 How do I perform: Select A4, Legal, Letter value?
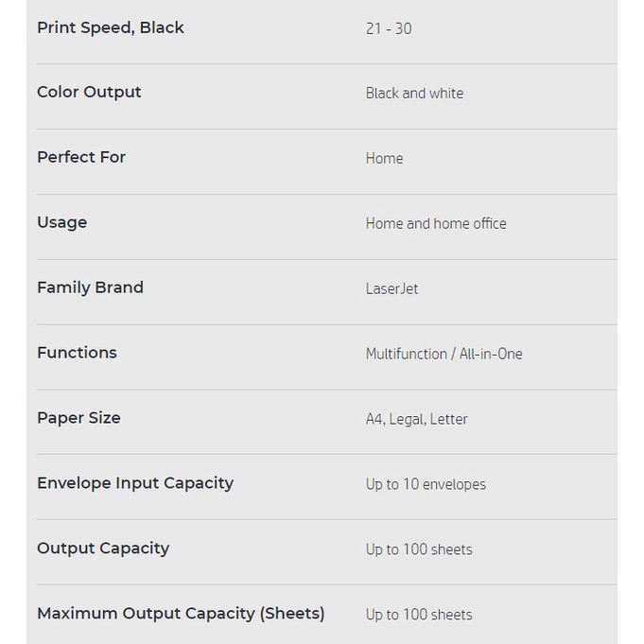416,419
